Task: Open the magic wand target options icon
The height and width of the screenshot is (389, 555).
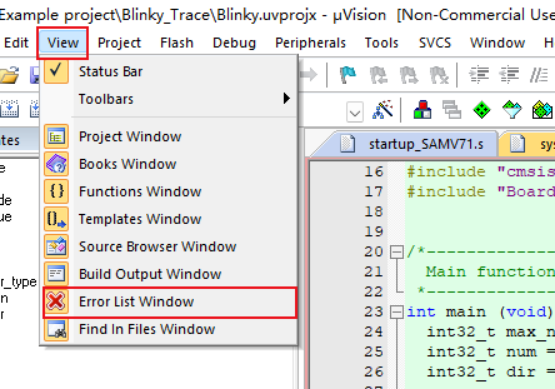Action: 383,109
